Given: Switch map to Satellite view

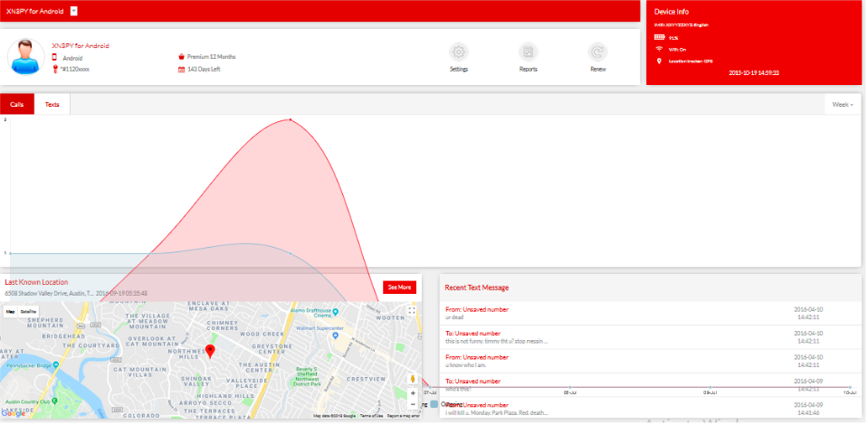Looking at the screenshot, I should coord(28,311).
